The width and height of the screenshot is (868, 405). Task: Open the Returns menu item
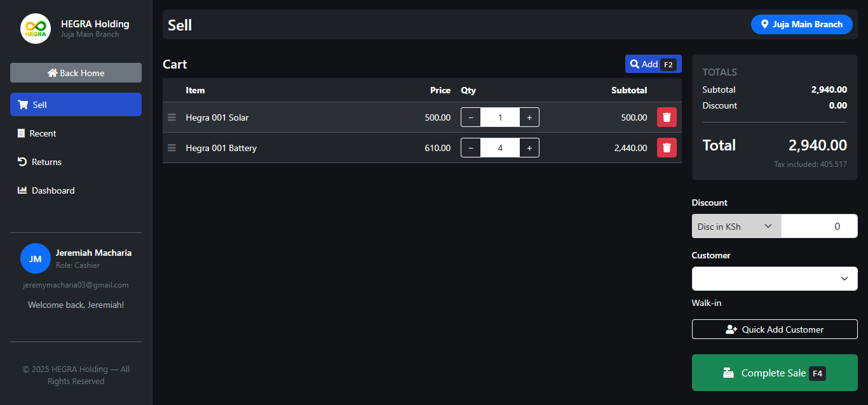click(46, 162)
